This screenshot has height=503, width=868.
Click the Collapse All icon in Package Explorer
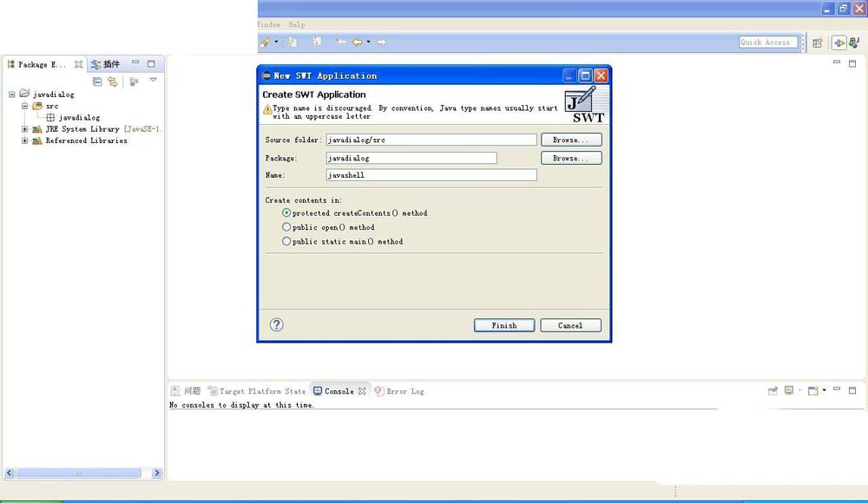click(x=97, y=82)
